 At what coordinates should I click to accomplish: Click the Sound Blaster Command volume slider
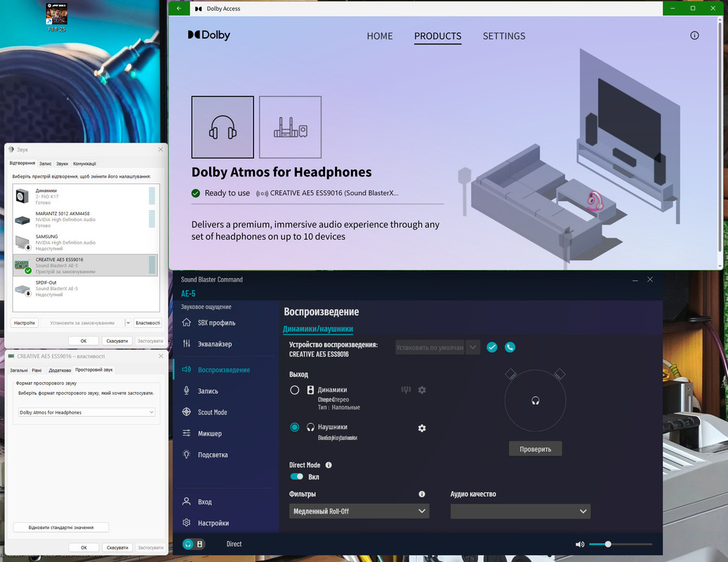point(621,544)
